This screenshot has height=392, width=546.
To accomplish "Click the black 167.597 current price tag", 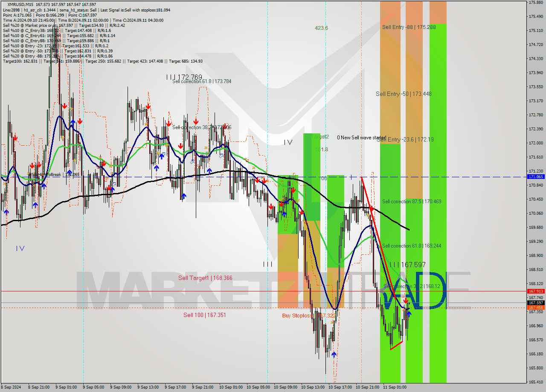I will point(536,303).
